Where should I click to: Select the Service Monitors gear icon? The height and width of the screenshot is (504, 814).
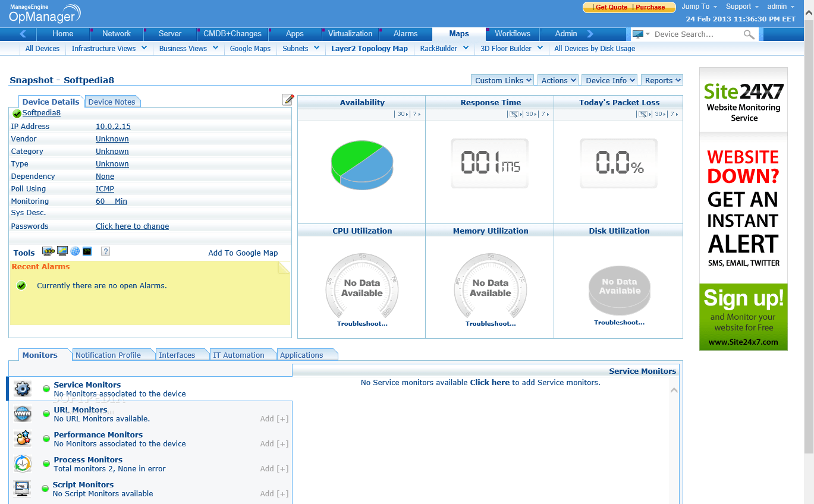pos(23,388)
